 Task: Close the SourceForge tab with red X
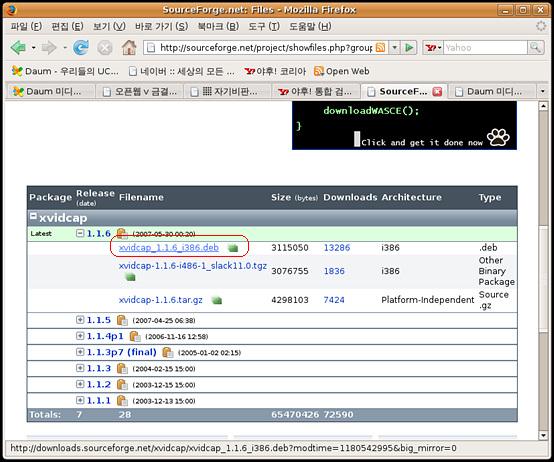point(437,92)
